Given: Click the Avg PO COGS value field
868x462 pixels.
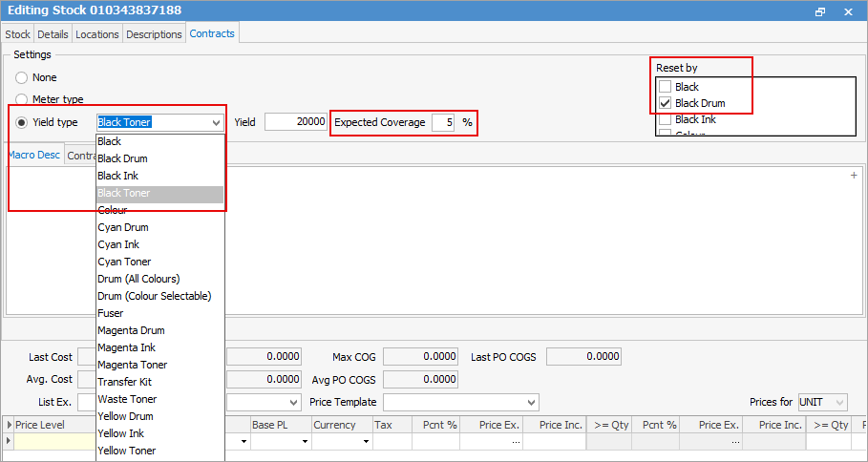Looking at the screenshot, I should 420,380.
